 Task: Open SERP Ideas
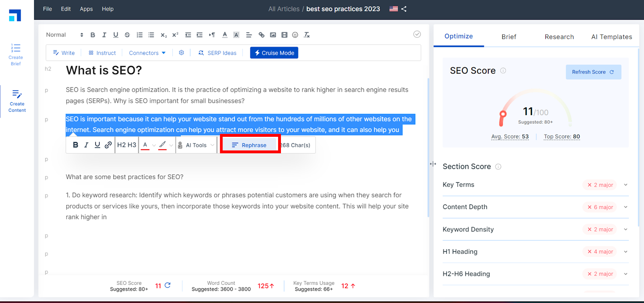click(217, 53)
